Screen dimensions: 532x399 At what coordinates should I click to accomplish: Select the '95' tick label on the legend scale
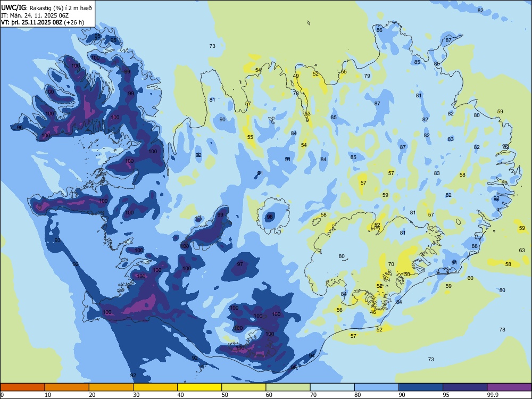tap(446, 395)
